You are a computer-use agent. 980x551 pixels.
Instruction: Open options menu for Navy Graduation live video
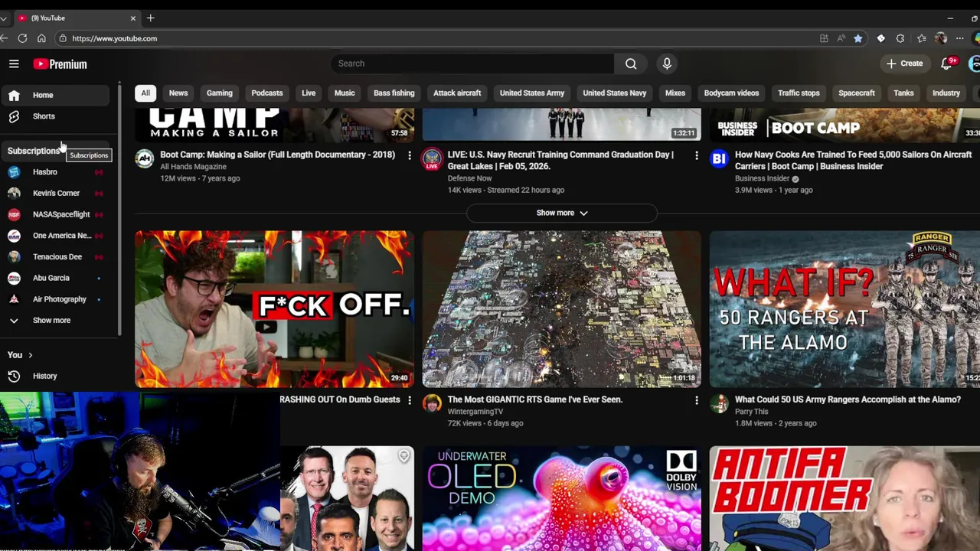tap(697, 155)
